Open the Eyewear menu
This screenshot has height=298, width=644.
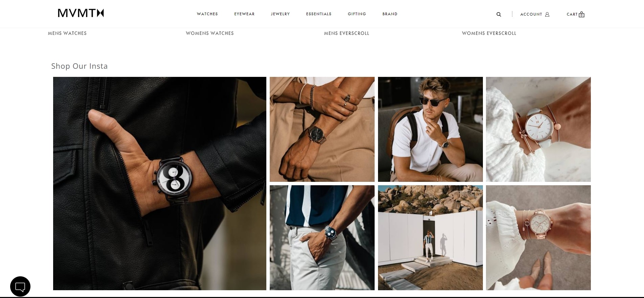click(244, 14)
